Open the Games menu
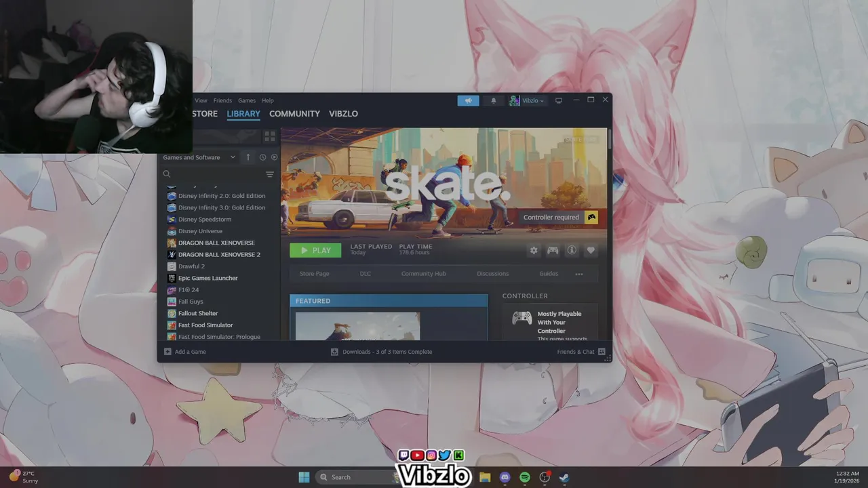The height and width of the screenshot is (488, 868). [247, 100]
